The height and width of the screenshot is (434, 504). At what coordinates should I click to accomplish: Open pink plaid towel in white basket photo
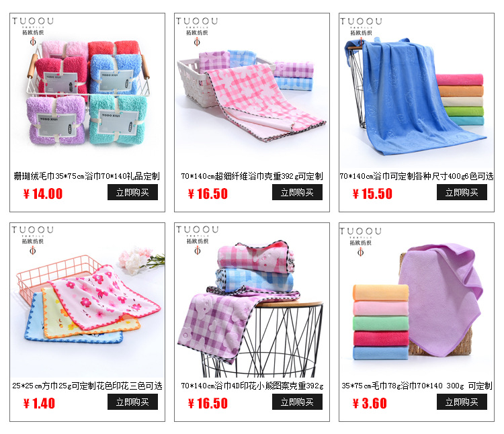coord(252,91)
